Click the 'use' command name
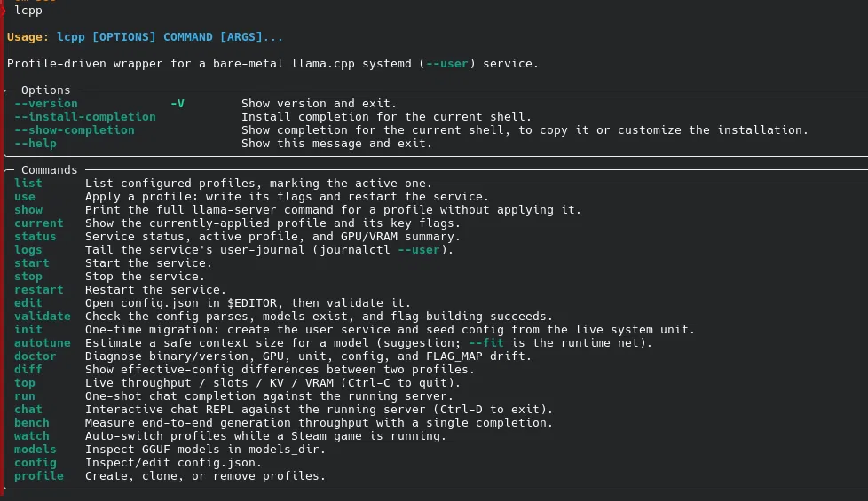 point(24,196)
